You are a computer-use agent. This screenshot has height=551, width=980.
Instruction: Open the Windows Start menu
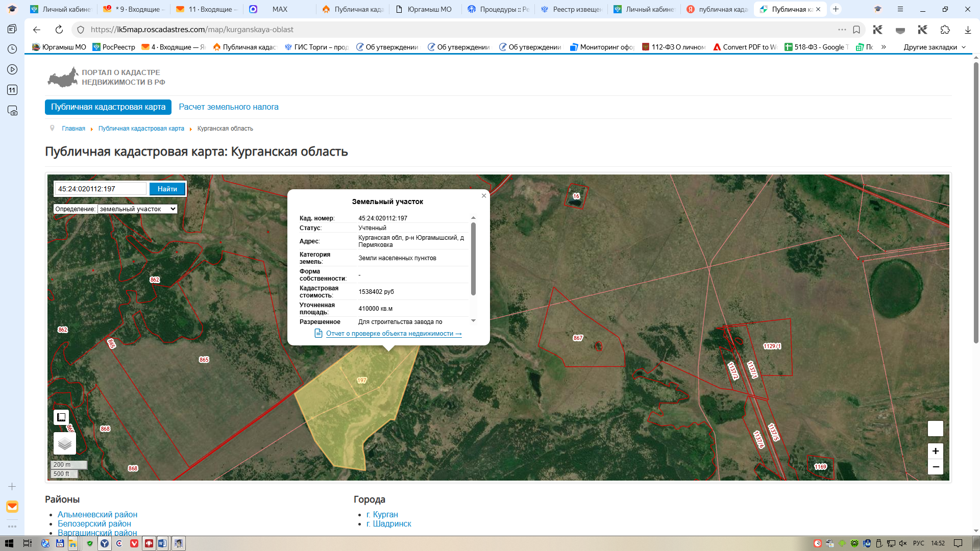(9, 543)
